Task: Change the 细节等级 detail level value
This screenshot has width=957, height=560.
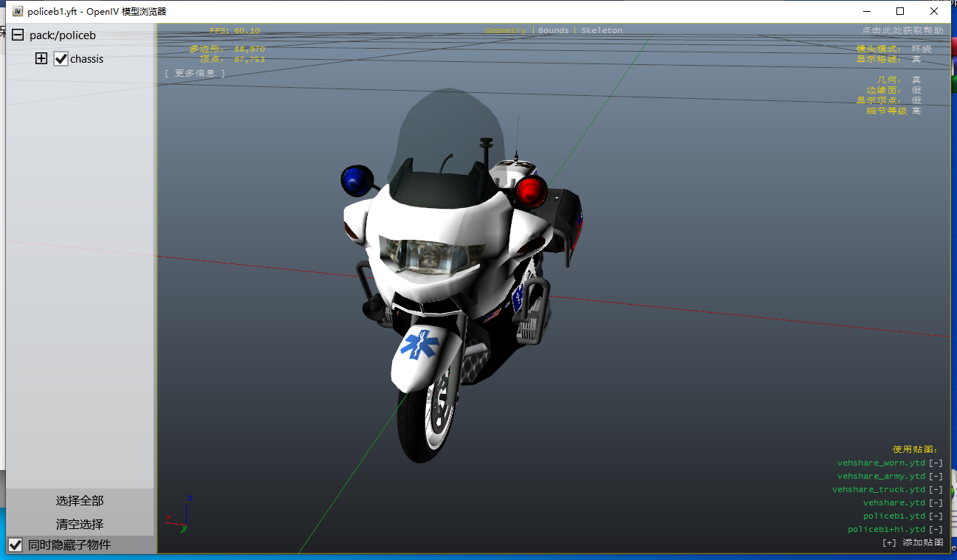Action: pos(916,111)
